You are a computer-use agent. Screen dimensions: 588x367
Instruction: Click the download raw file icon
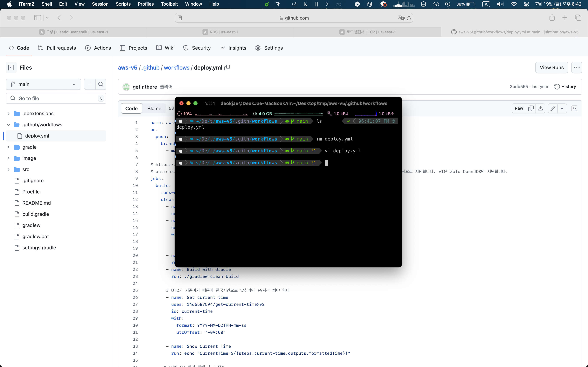540,108
